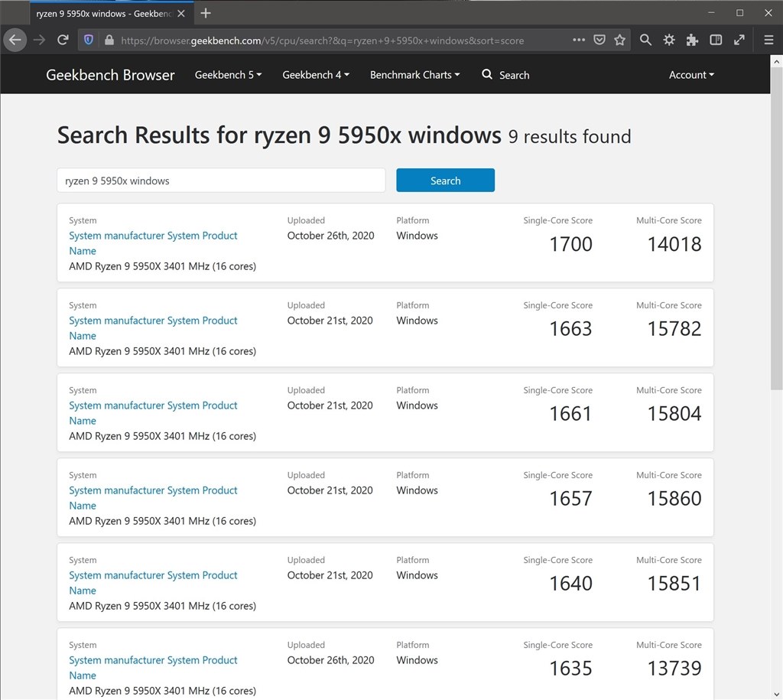The width and height of the screenshot is (783, 700).
Task: Click the browser address bar URL
Action: tap(322, 41)
